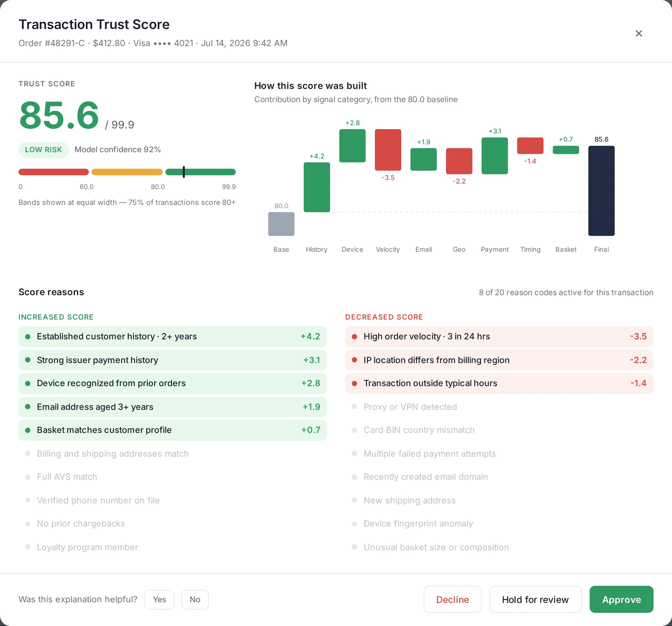Select the History bar in waterfall chart
This screenshot has height=626, width=672.
click(x=317, y=187)
